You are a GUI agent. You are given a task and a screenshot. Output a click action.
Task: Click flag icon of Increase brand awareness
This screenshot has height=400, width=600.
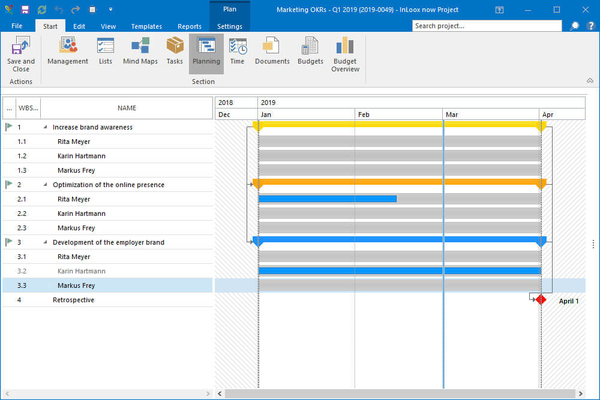click(9, 127)
